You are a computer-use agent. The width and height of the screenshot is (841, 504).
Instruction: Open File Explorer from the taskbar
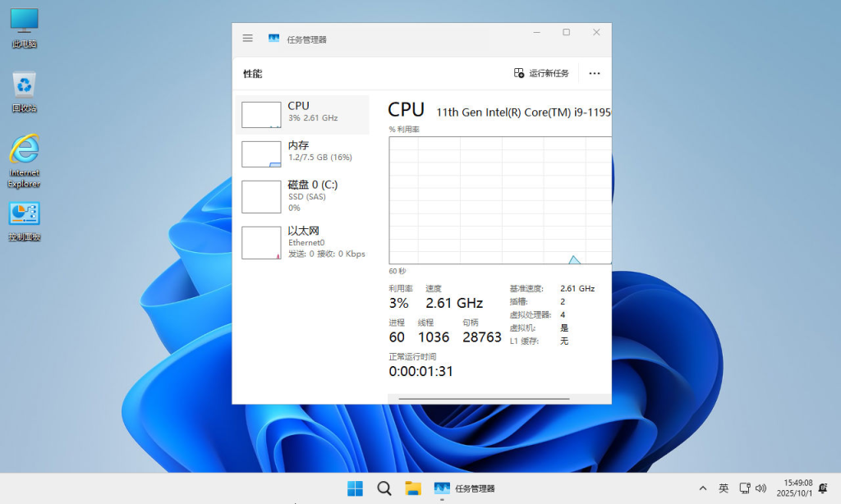[x=412, y=487]
